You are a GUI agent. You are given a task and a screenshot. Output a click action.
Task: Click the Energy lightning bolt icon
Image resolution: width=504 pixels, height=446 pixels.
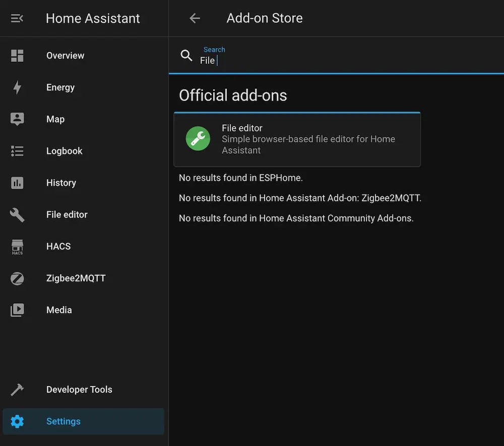point(17,87)
